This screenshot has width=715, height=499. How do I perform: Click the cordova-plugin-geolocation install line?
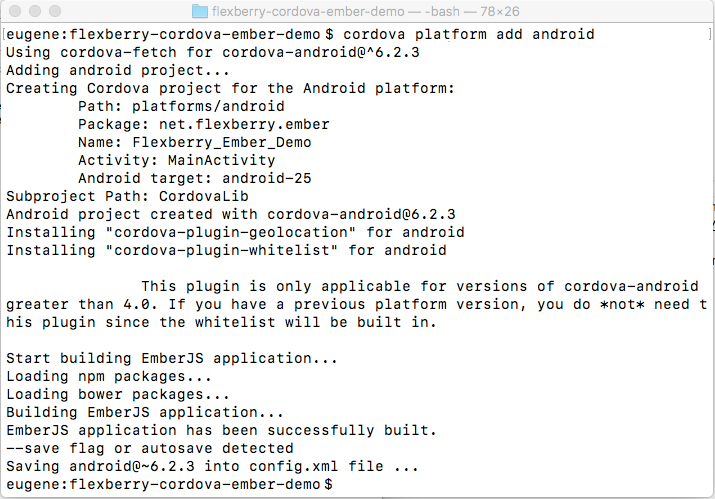[235, 232]
